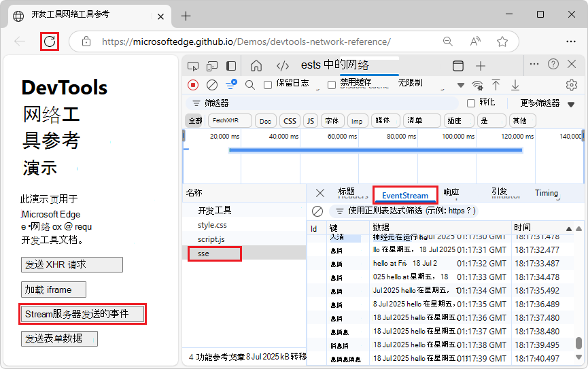Filter requests by 清单 type
588x369 pixels.
point(422,121)
